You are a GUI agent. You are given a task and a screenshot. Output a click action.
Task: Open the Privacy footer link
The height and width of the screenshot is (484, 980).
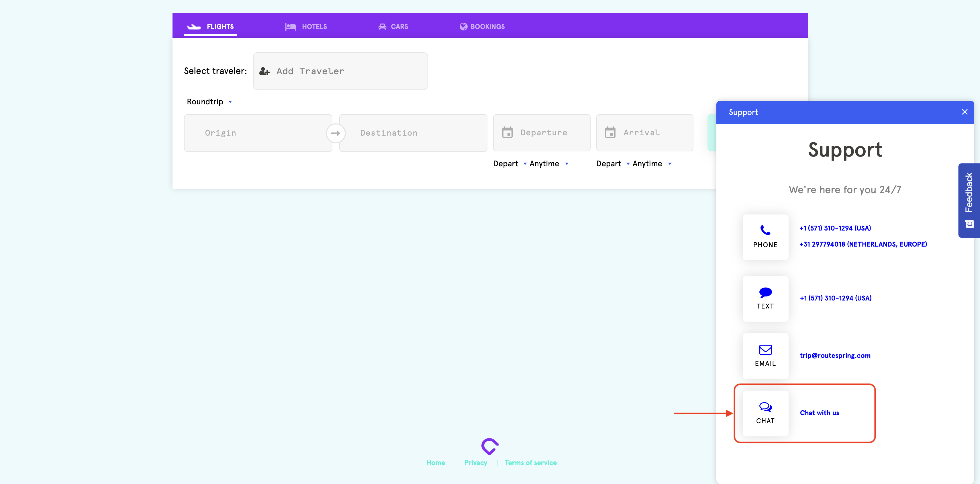tap(476, 463)
